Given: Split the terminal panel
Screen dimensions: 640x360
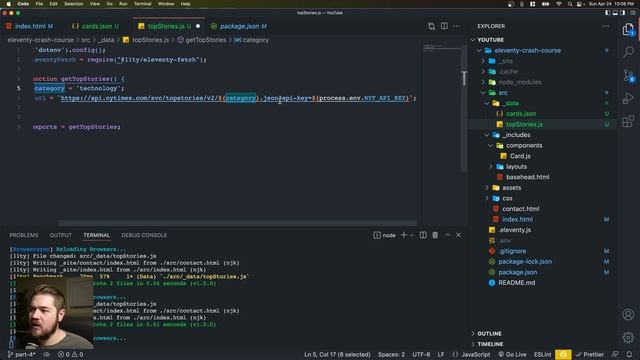Looking at the screenshot, I should pyautogui.click(x=423, y=235).
